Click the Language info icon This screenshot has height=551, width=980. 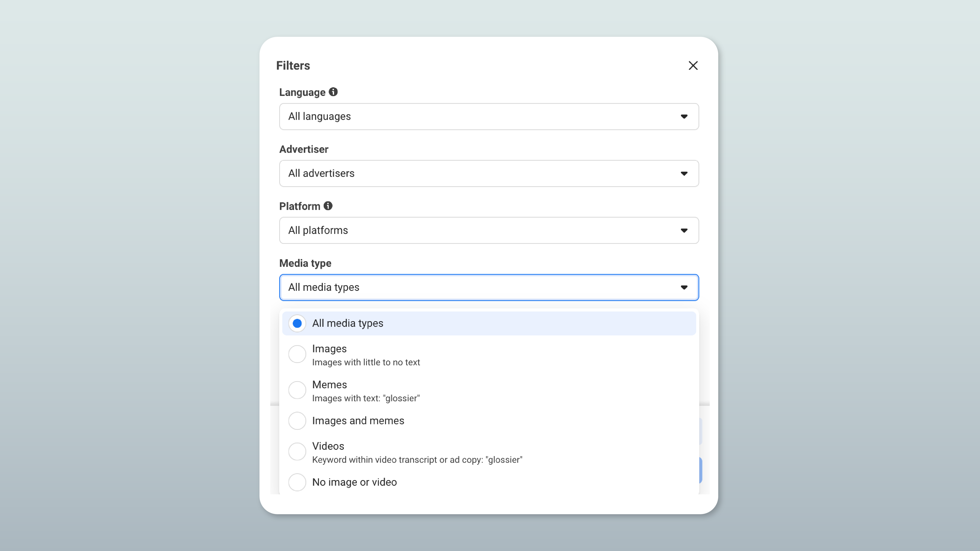[333, 92]
